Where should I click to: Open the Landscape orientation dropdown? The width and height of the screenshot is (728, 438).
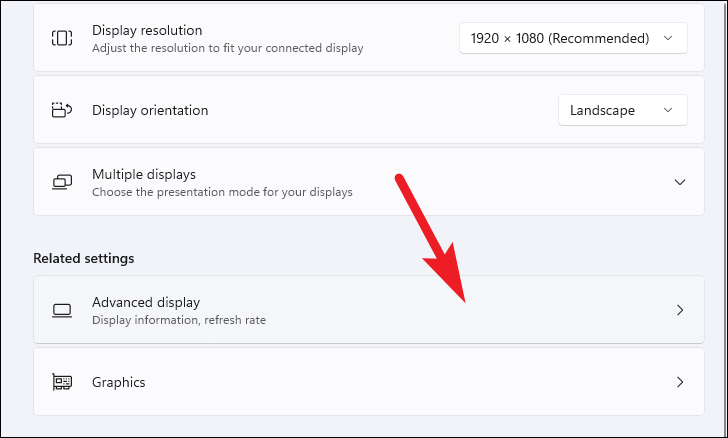pos(623,110)
